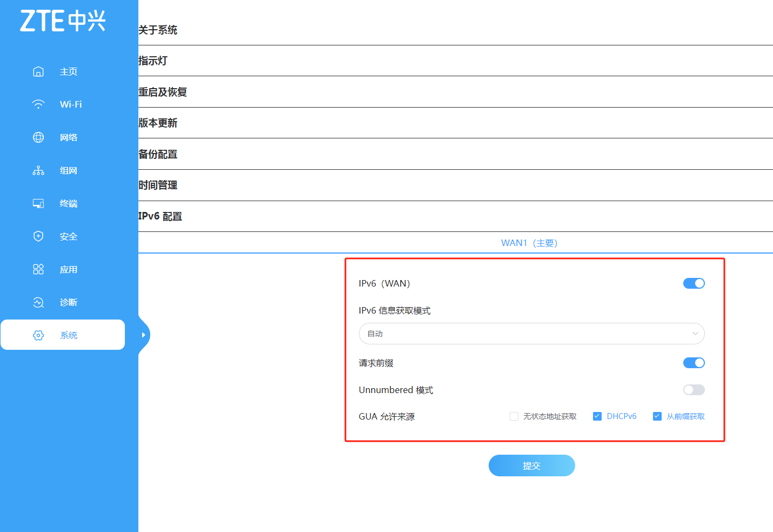Open the 终端 devices icon in sidebar
Viewport: 773px width, 532px height.
click(38, 203)
